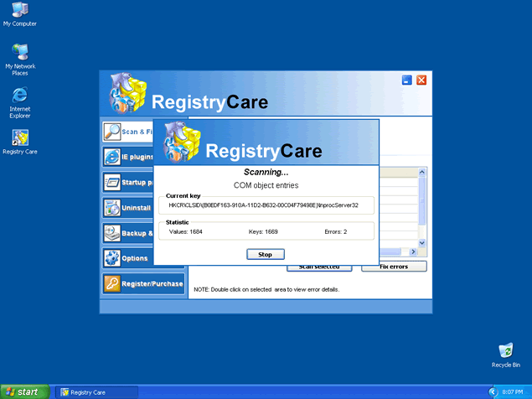This screenshot has height=399, width=532.
Task: Select the Registry Care desktop shortcut
Action: 19,137
